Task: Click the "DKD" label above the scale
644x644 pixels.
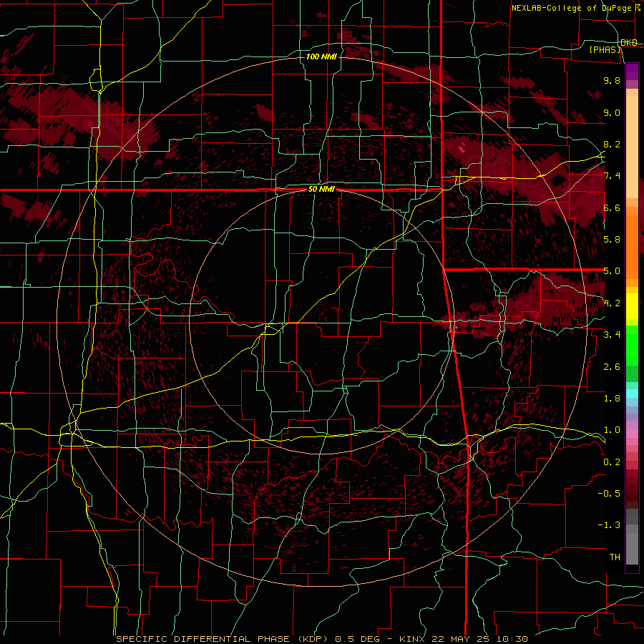Action: [x=629, y=43]
